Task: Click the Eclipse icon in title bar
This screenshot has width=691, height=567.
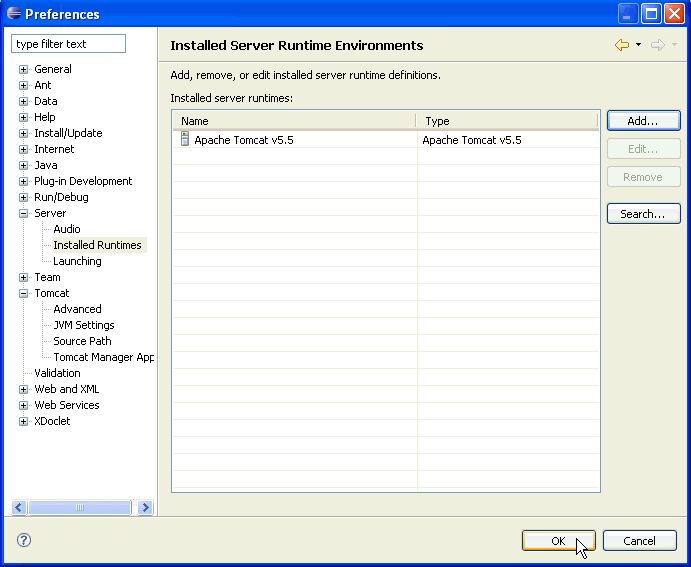Action: (x=13, y=14)
